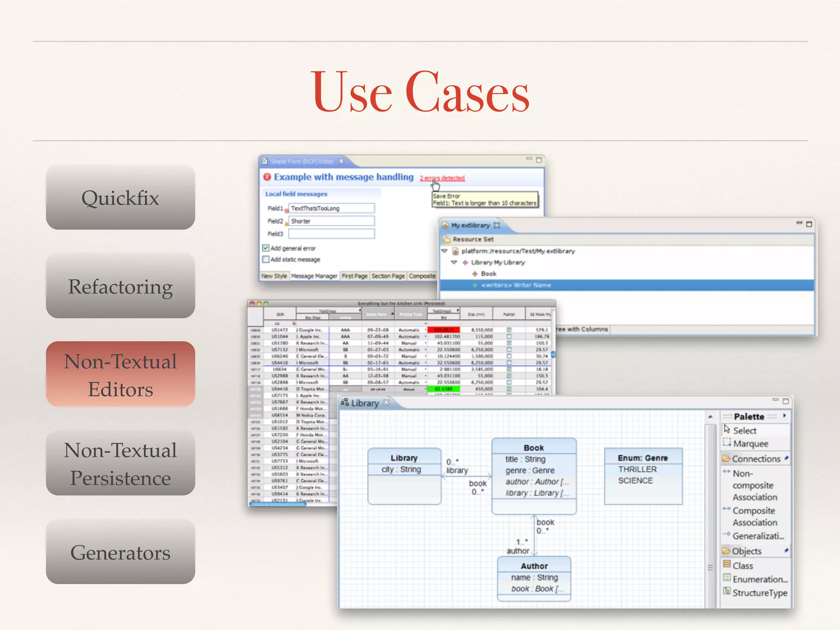Click the red highlighted 330.9315 cell

pyautogui.click(x=443, y=330)
